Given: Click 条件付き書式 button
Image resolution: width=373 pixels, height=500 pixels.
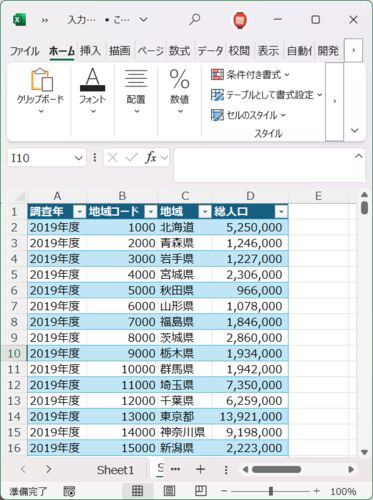Looking at the screenshot, I should 250,75.
